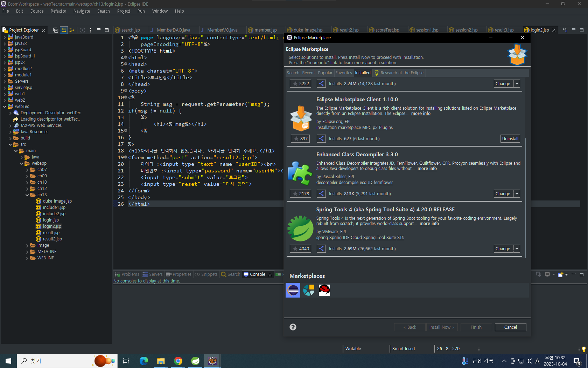The image size is (588, 368).
Task: Open the Spring Tools 4 logo image
Action: pyautogui.click(x=300, y=229)
